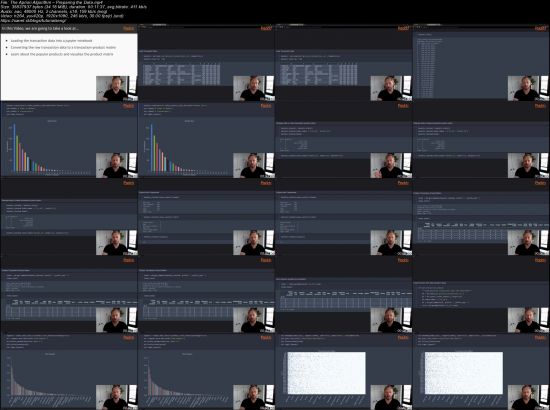This screenshot has width=550, height=410.
Task: Click the slide title 'In this Video, we are going...'
Action: [x=40, y=28]
